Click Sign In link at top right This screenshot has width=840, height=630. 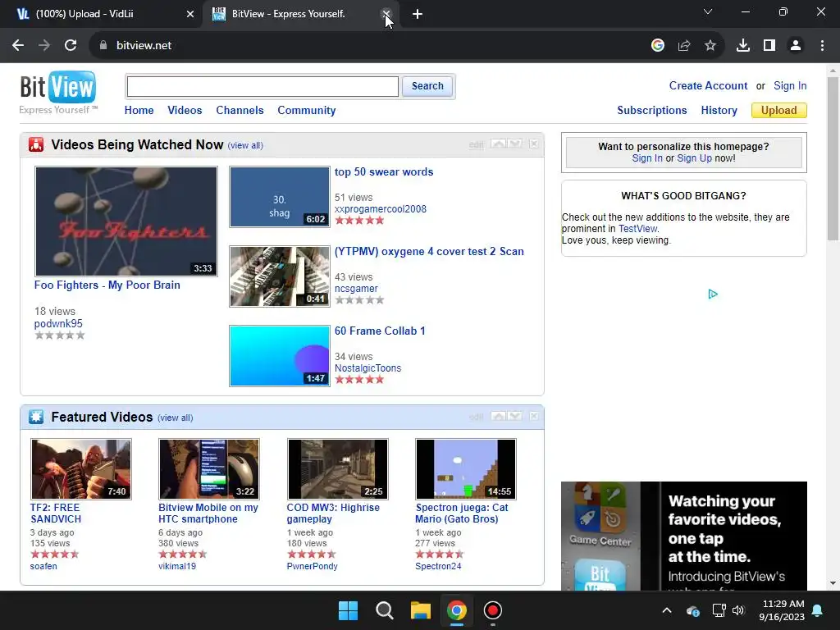tap(790, 85)
